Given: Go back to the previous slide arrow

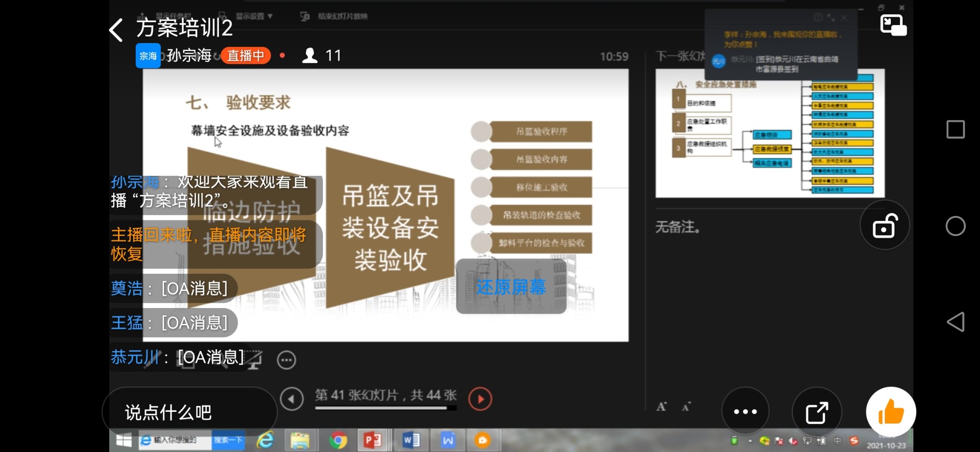Looking at the screenshot, I should tap(292, 399).
